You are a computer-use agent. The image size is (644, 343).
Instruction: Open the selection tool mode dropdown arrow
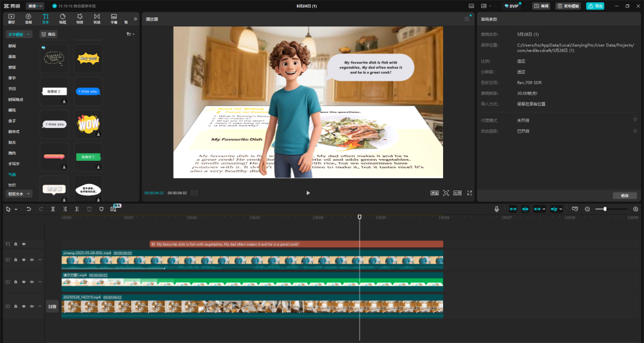(x=16, y=210)
